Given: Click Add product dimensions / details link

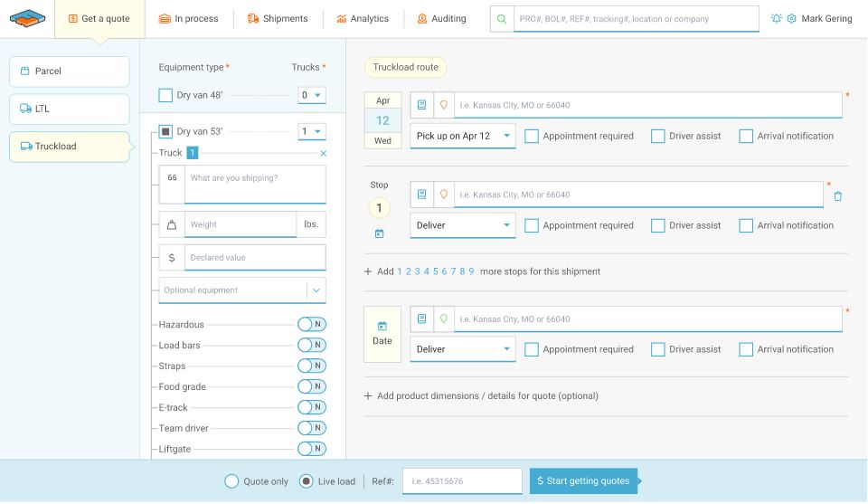Looking at the screenshot, I should (487, 396).
